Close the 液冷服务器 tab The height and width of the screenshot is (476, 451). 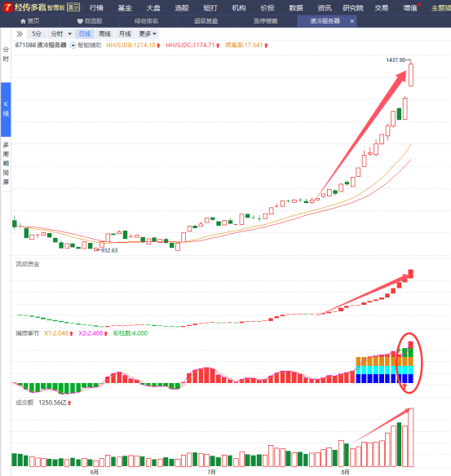[x=352, y=21]
